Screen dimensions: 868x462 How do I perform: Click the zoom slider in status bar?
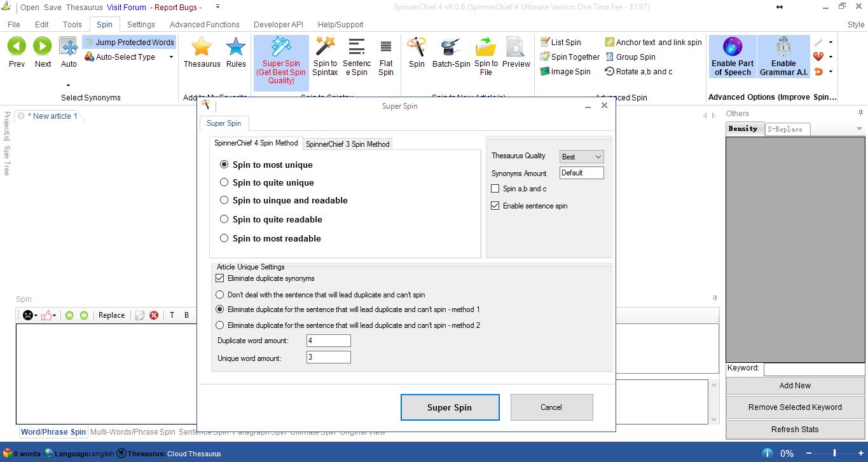(x=834, y=453)
